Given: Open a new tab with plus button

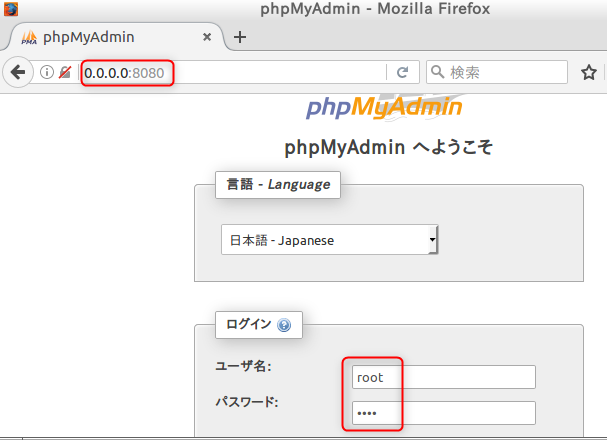Looking at the screenshot, I should 240,37.
